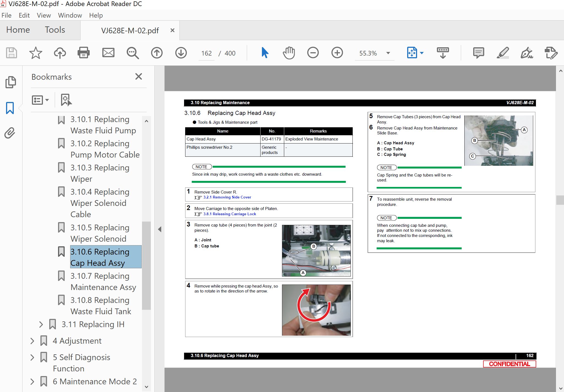Click the cap tube joint photo in step 3
The image size is (564, 392).
(x=316, y=250)
